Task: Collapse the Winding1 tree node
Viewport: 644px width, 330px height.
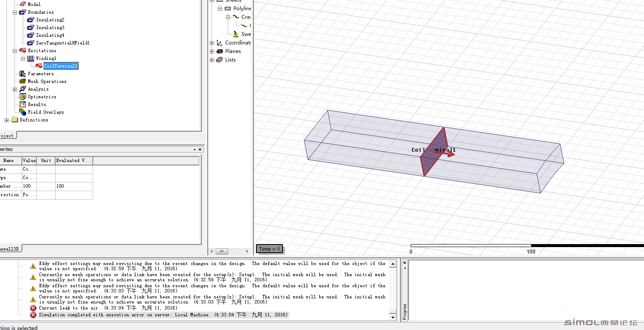Action: click(x=23, y=58)
